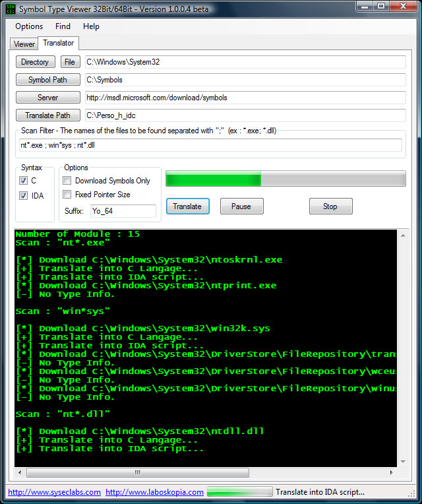Click the log line downloading ntdll.dll
The width and height of the screenshot is (422, 504).
(140, 431)
